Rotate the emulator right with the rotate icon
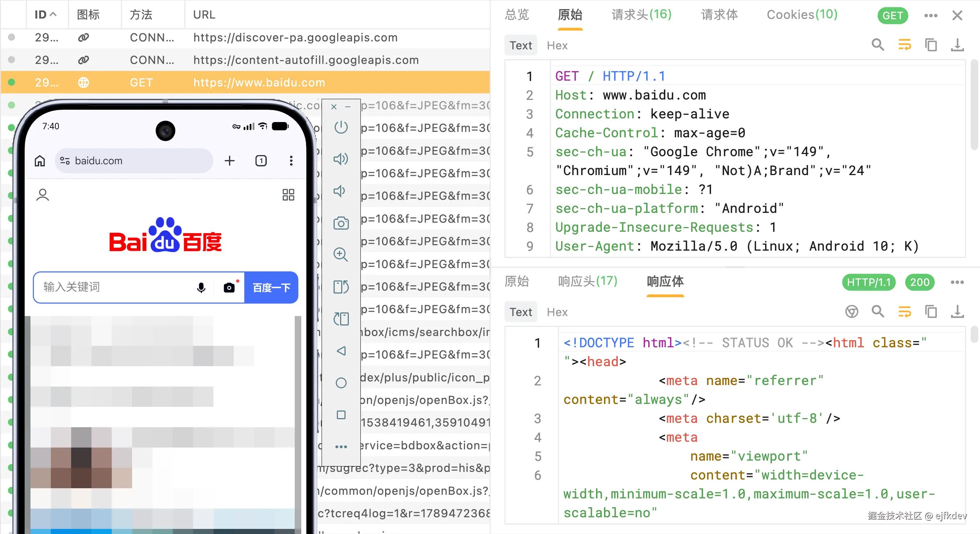The width and height of the screenshot is (980, 534). pyautogui.click(x=341, y=287)
